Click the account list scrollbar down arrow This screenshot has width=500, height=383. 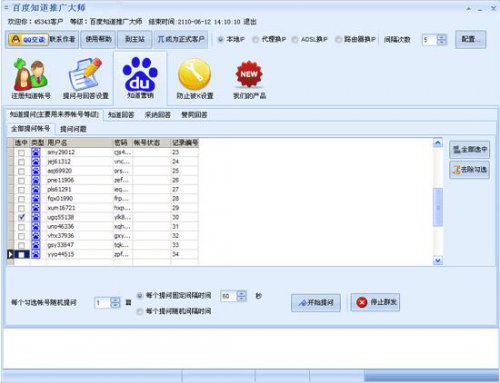438,260
